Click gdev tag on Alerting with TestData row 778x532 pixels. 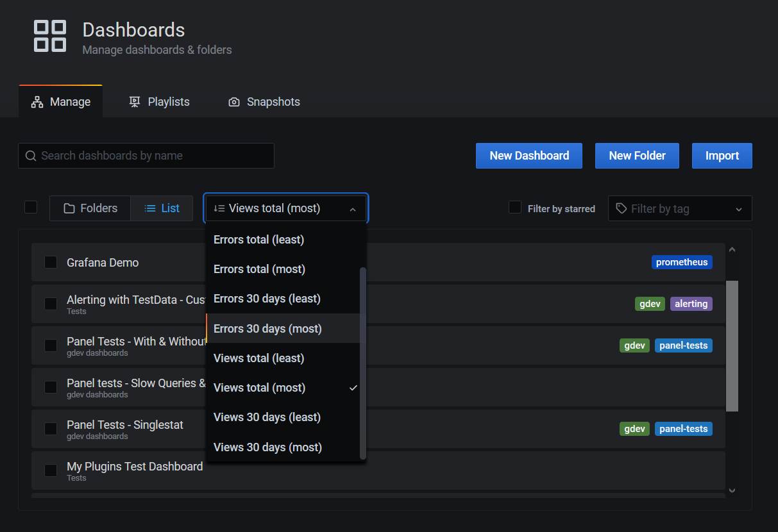(x=650, y=304)
